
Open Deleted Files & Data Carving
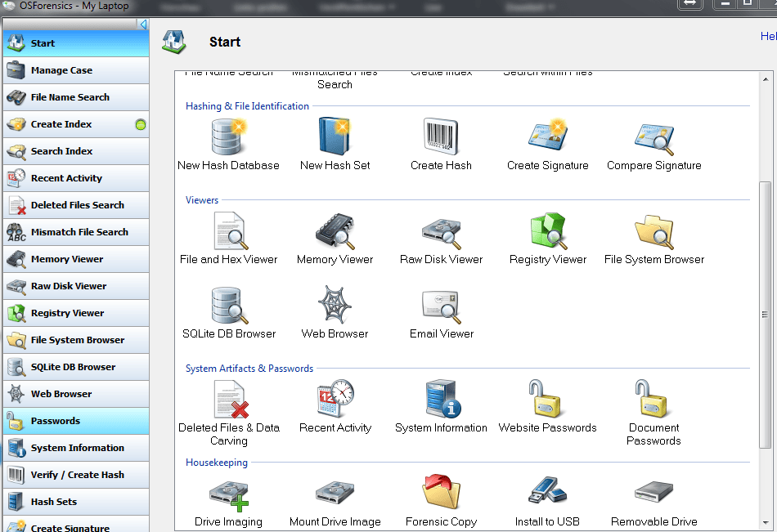click(228, 414)
